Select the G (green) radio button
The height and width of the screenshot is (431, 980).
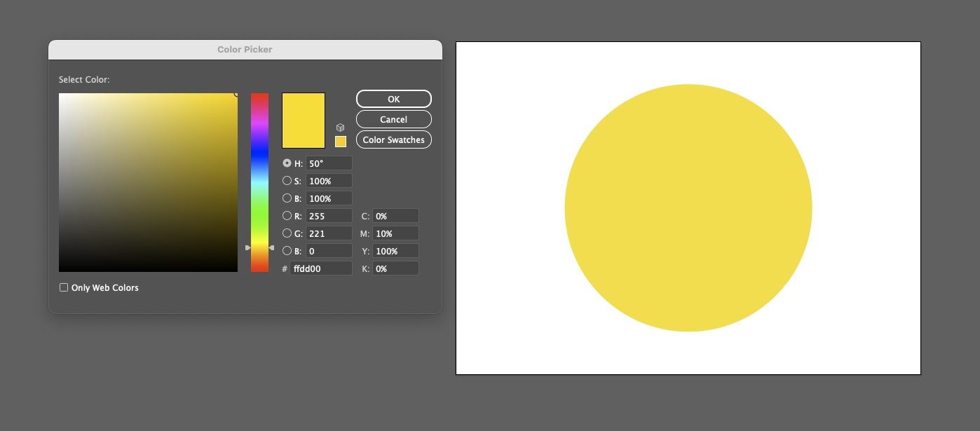point(287,233)
